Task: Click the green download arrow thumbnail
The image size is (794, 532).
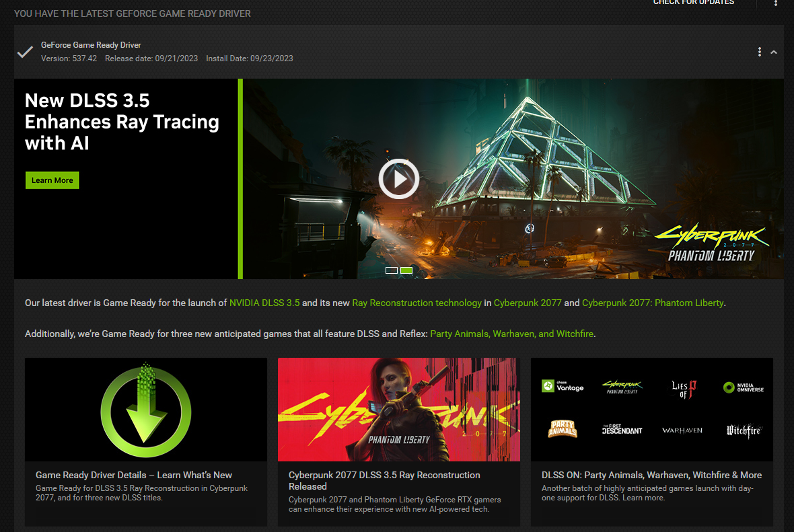Action: click(x=146, y=410)
